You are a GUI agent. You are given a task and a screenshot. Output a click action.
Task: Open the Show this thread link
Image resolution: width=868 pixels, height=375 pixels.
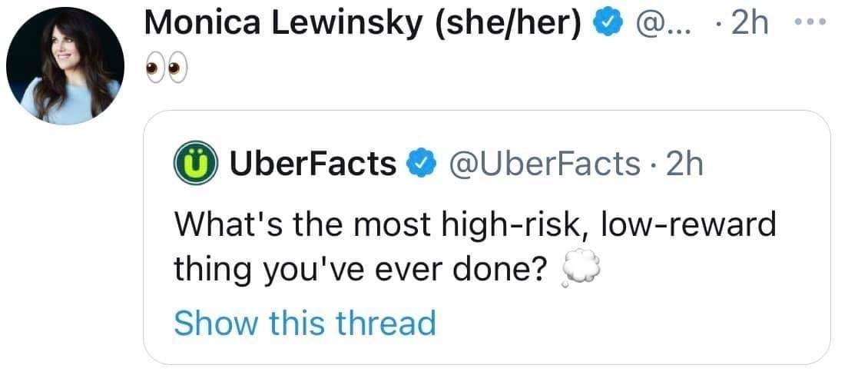click(x=305, y=323)
